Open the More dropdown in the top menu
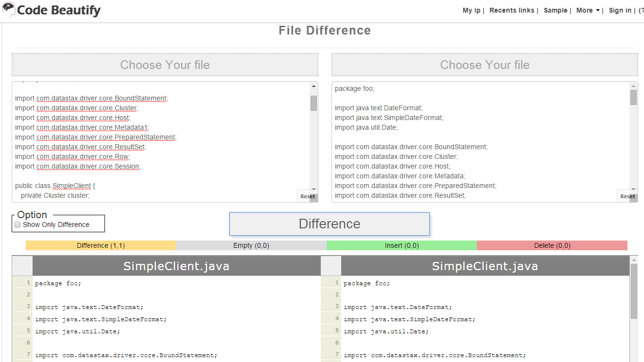This screenshot has height=362, width=644. (x=587, y=10)
